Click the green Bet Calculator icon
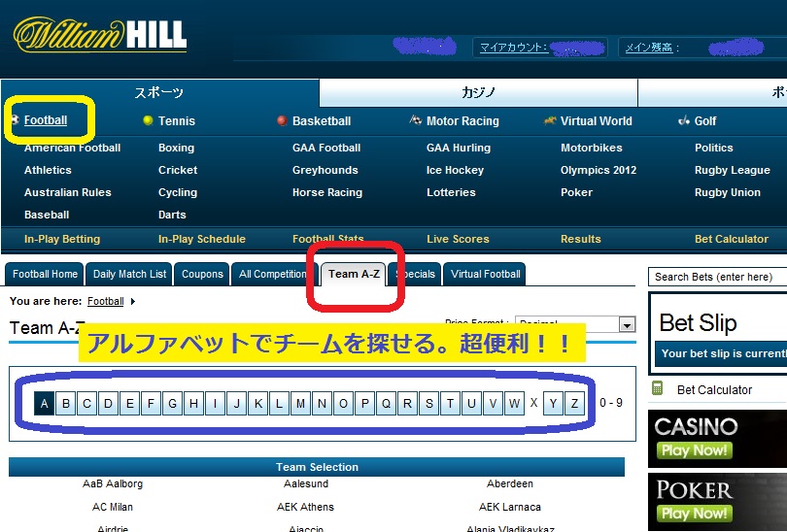 pos(657,388)
